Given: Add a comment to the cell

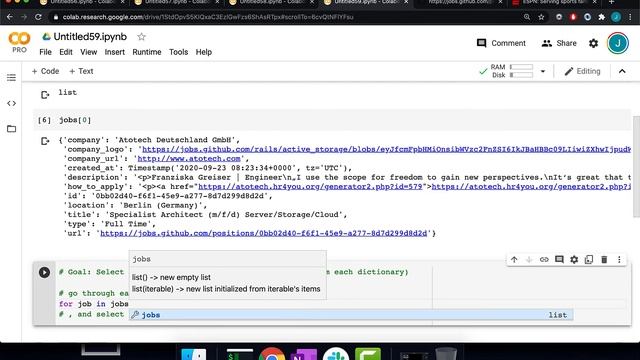Looking at the screenshot, I should (x=559, y=260).
